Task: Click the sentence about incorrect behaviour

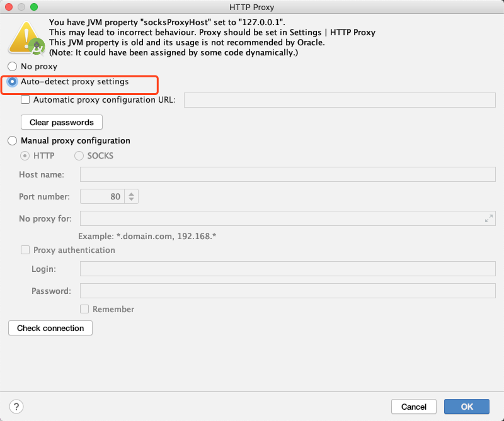Action: pos(212,33)
